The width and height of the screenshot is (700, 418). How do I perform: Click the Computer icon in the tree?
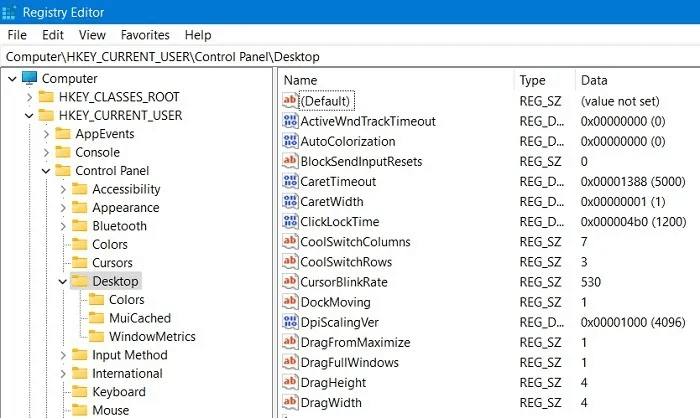pyautogui.click(x=30, y=78)
